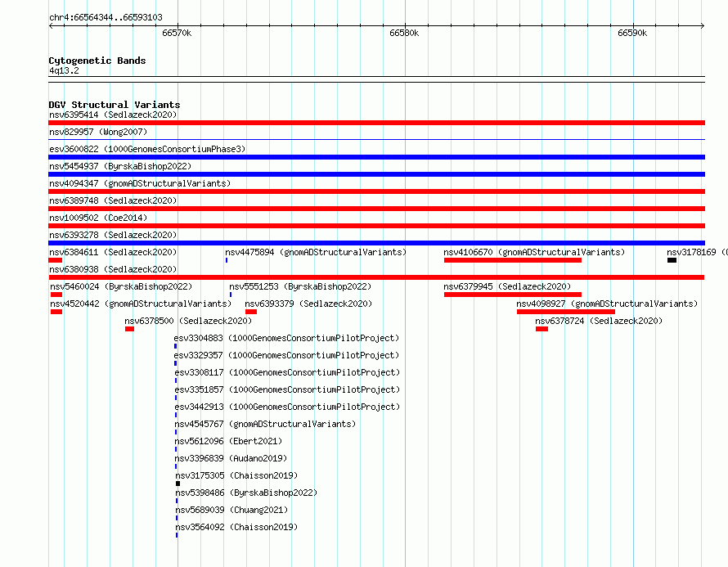Screen dimensions: 728x567
Task: Click nsv4094347 gnomADStructuralVariants label
Action: pyautogui.click(x=140, y=183)
